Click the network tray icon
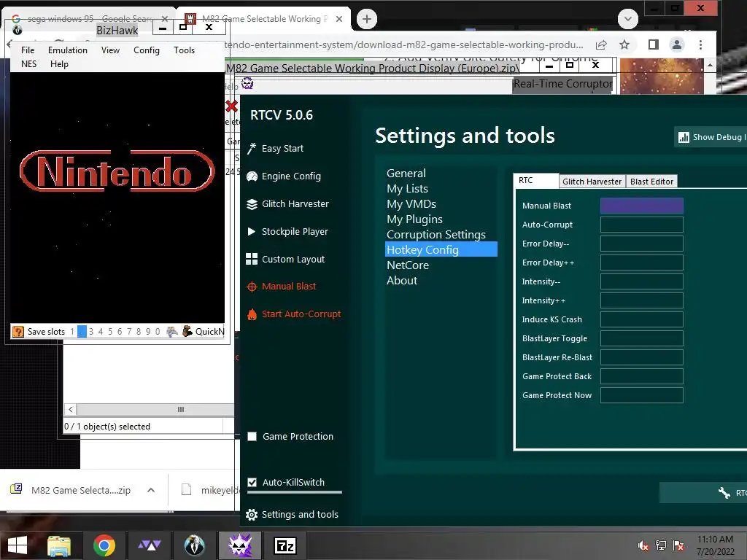This screenshot has width=747, height=560. [x=661, y=545]
